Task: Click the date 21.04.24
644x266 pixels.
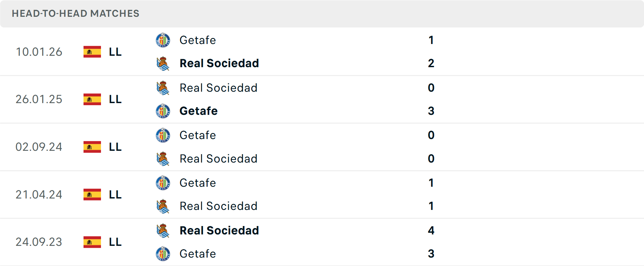Action: 39,194
